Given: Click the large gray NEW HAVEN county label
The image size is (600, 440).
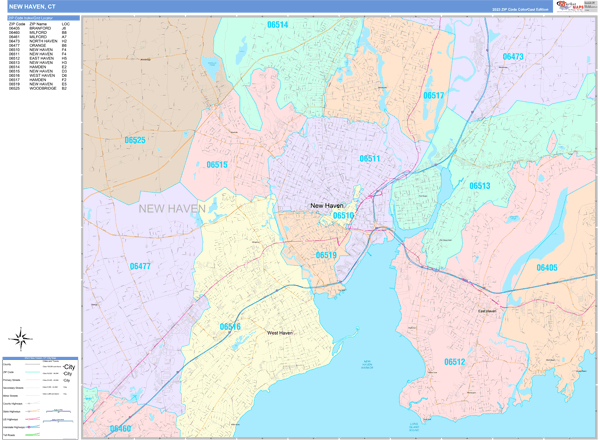Looking at the screenshot, I should click(x=172, y=209).
